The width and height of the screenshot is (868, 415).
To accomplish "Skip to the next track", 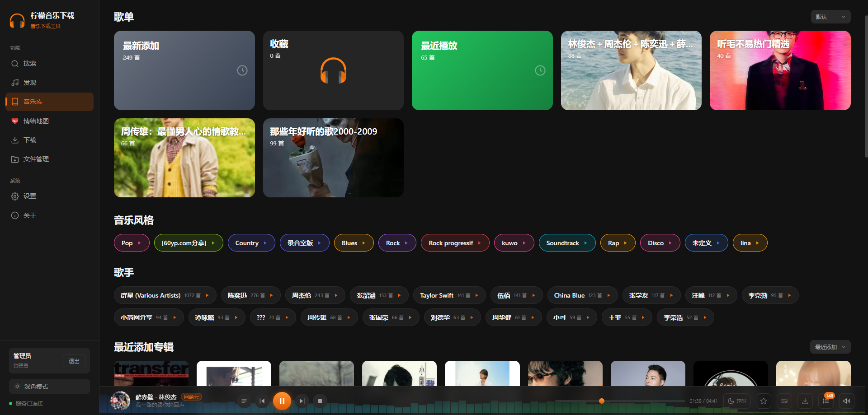I will (x=302, y=401).
